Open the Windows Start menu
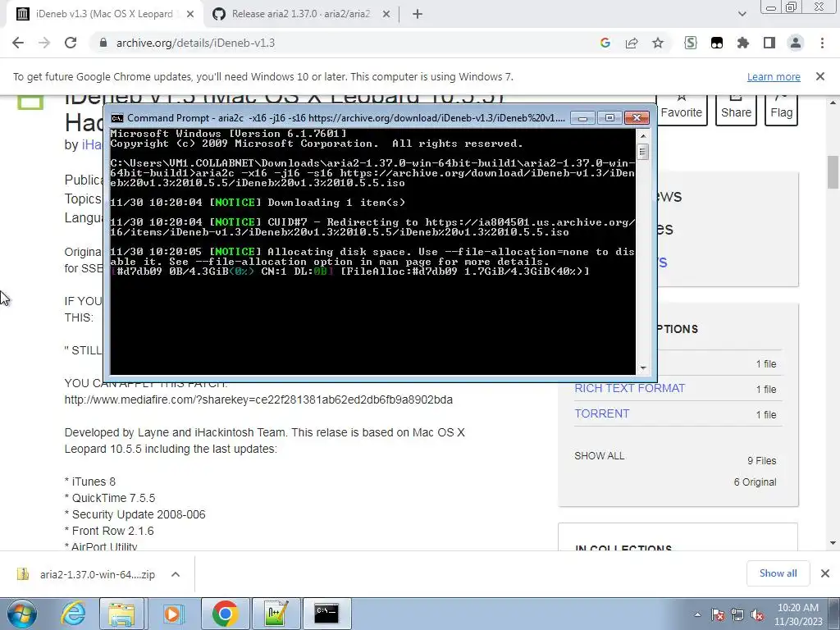 (x=22, y=614)
